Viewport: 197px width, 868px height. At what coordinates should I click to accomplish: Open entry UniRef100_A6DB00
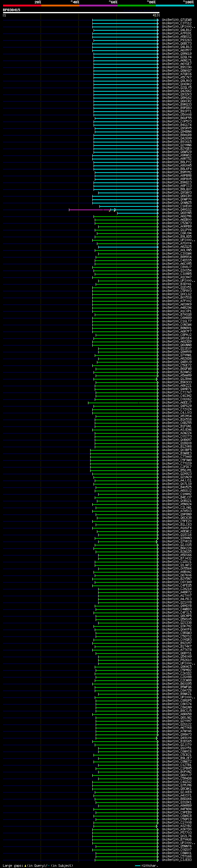[177, 220]
